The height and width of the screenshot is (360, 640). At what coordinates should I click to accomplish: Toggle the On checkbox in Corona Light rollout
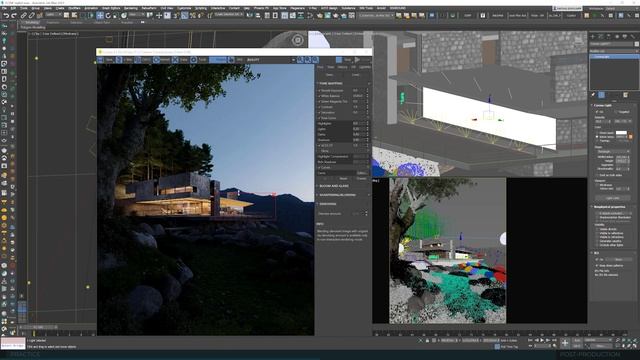point(597,111)
